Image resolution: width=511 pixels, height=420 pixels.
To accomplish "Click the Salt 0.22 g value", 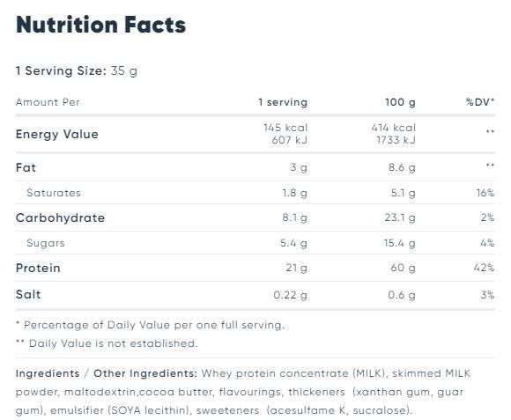I will click(291, 295).
